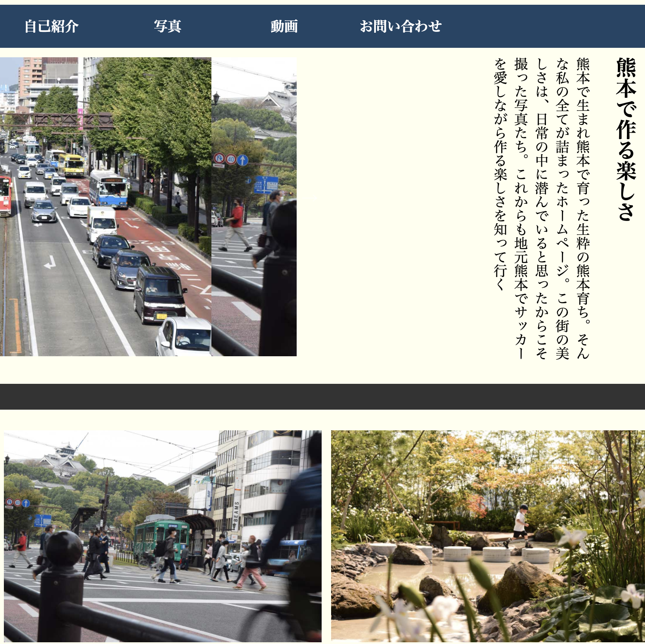Click the yellow bus in the traffic photo

point(72,165)
